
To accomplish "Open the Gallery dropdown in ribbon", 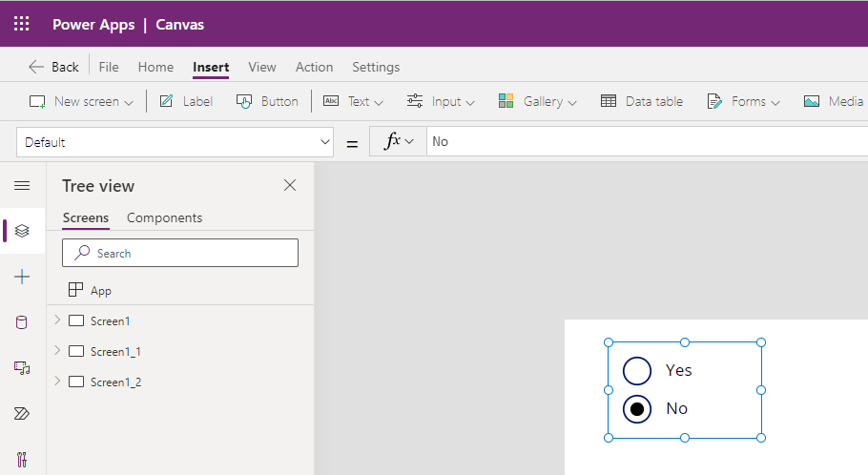I will point(538,101).
